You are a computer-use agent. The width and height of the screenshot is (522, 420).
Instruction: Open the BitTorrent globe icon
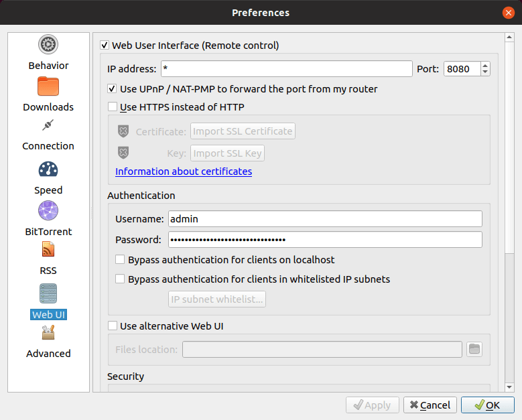pyautogui.click(x=48, y=210)
